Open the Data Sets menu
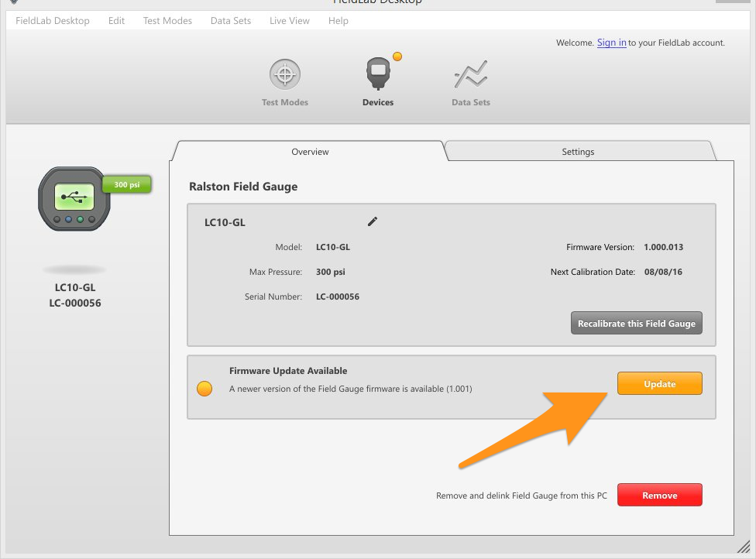The height and width of the screenshot is (559, 756). coord(231,21)
